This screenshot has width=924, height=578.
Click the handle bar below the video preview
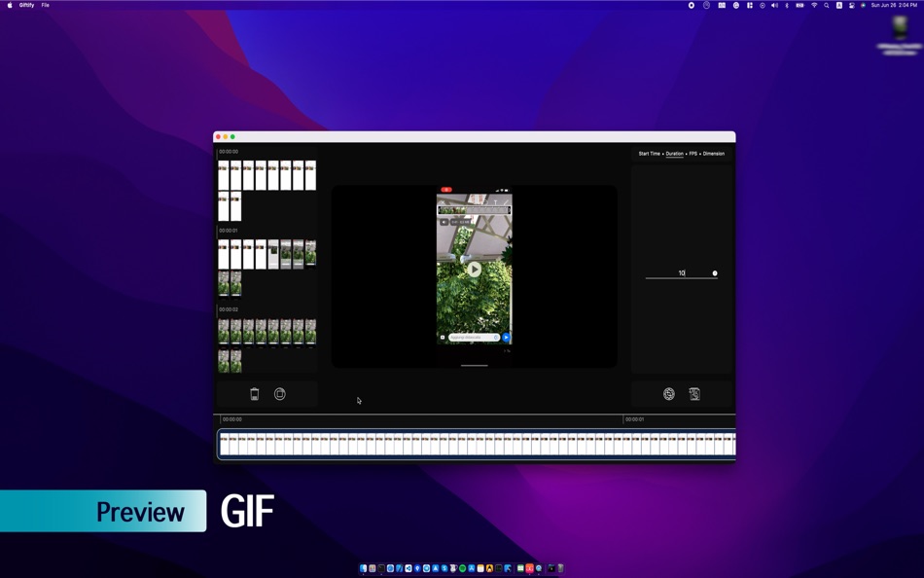[x=474, y=366]
